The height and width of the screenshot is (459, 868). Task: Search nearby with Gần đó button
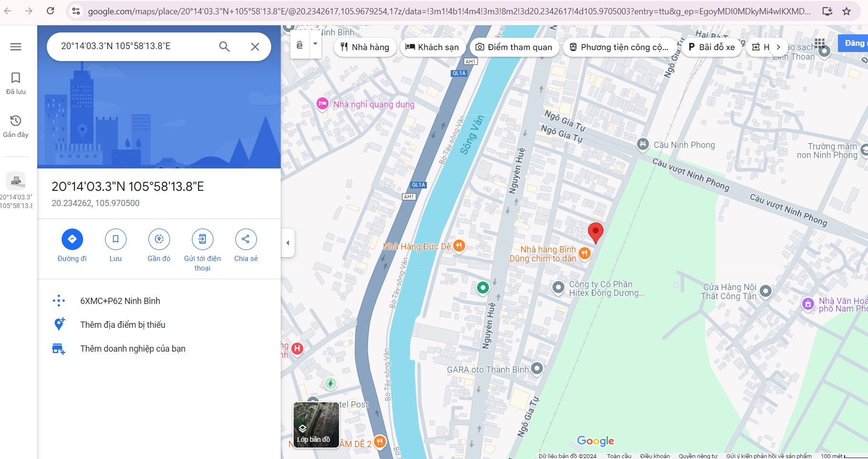point(159,246)
